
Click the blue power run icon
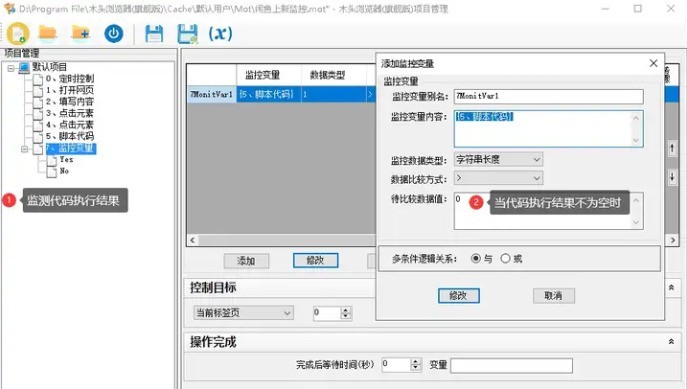[x=113, y=34]
